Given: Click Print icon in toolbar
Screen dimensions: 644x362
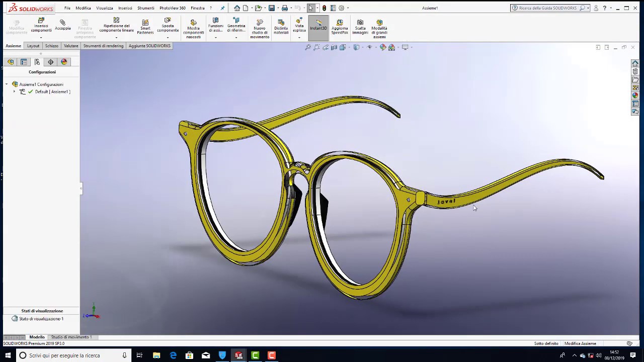Looking at the screenshot, I should pos(285,8).
